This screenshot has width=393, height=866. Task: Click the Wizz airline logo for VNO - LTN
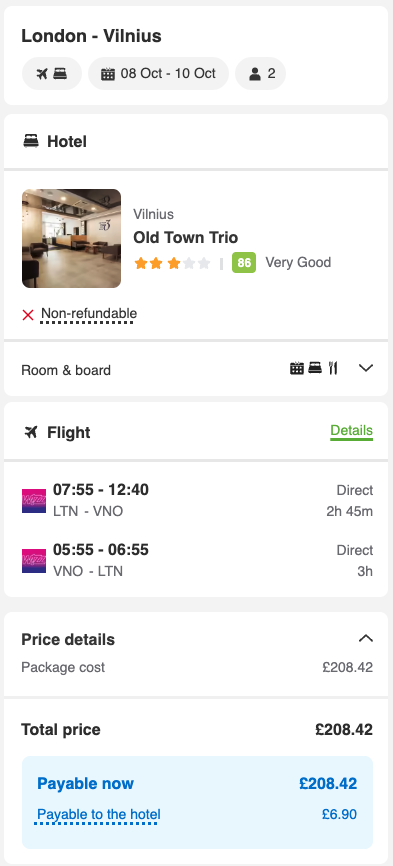coord(34,561)
